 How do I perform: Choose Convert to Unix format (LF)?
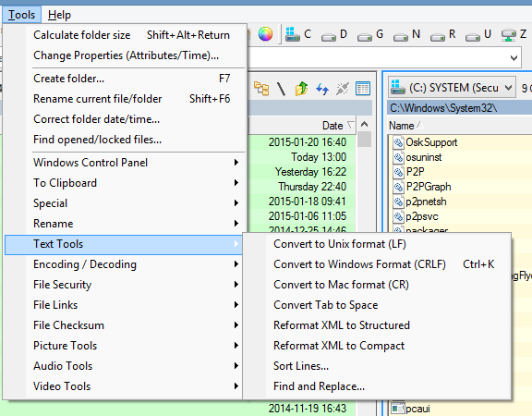coord(340,244)
